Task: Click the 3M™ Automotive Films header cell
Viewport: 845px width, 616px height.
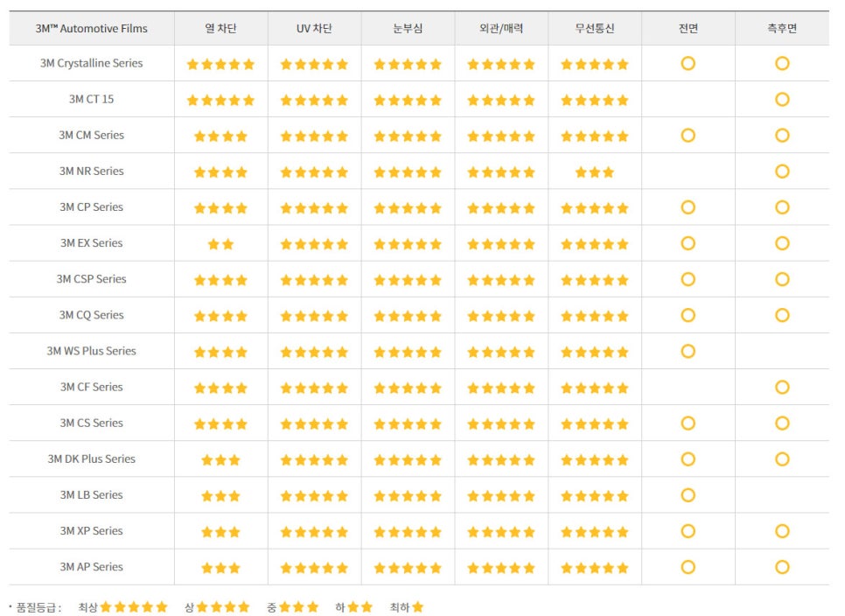Action: coord(91,28)
